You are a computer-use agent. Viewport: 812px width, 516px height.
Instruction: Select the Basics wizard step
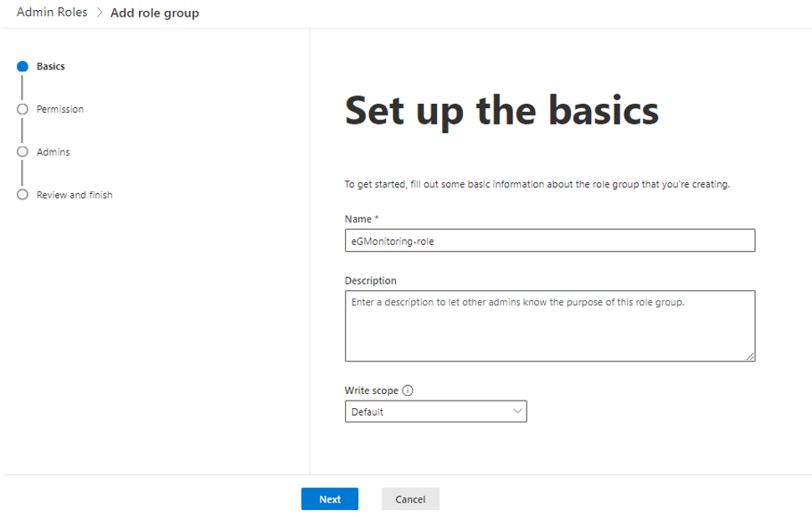[51, 66]
